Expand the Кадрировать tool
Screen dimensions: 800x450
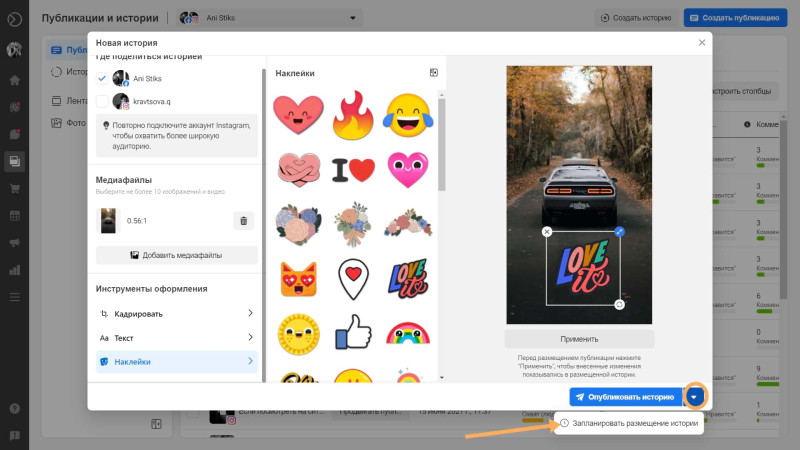point(177,314)
